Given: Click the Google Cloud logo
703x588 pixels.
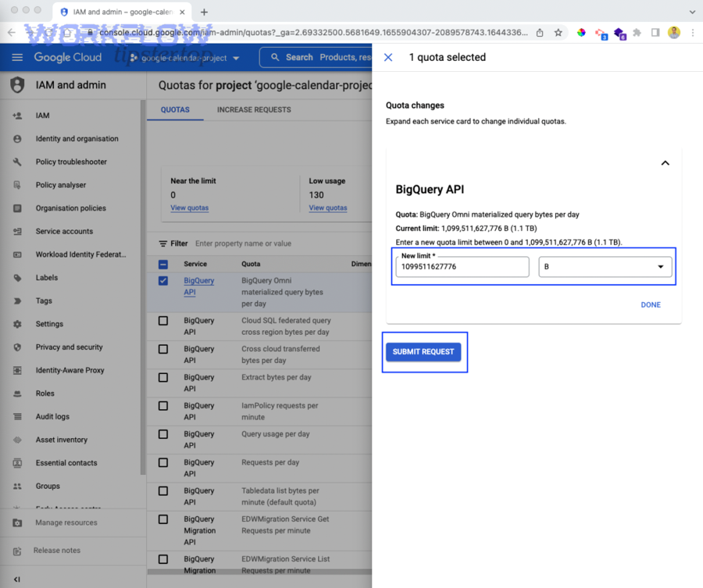Looking at the screenshot, I should click(x=68, y=57).
